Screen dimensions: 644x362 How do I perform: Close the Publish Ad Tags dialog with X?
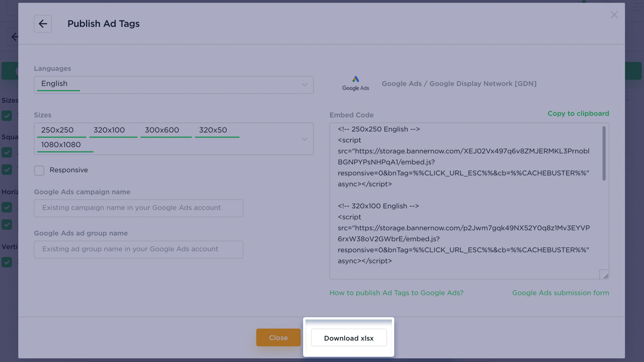(x=614, y=15)
